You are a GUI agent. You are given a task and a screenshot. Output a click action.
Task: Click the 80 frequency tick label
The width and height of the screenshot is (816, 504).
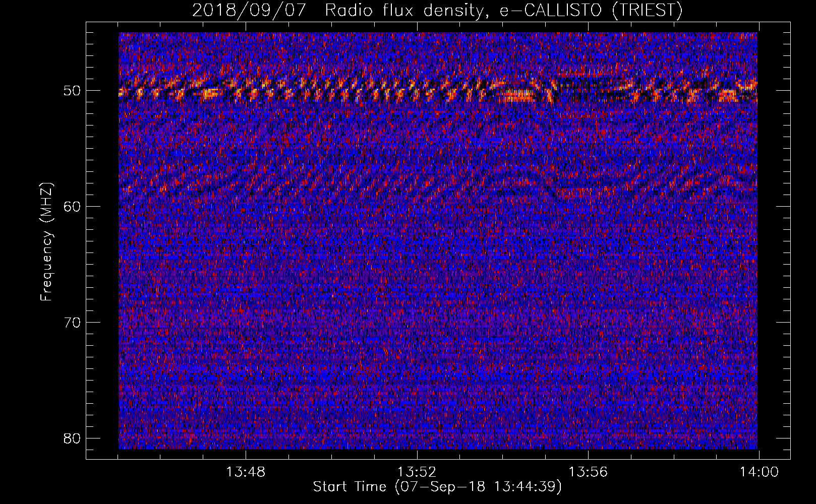click(x=73, y=438)
